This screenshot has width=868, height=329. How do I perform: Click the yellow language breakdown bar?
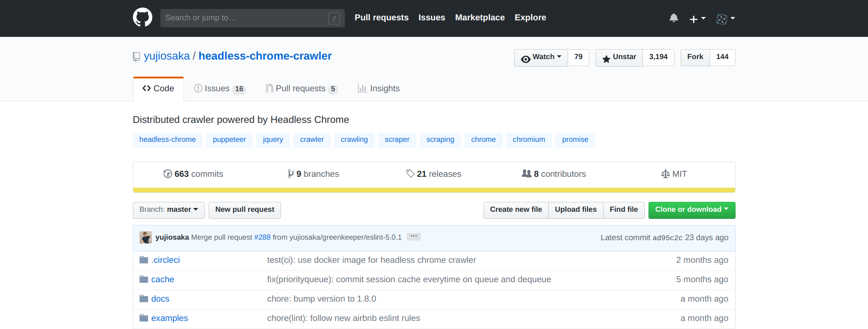[x=434, y=190]
